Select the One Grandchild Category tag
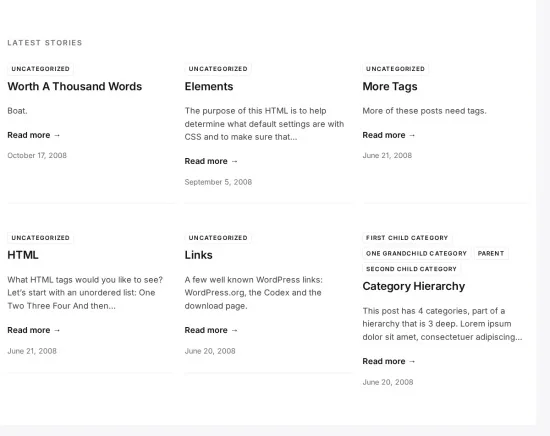The width and height of the screenshot is (550, 436). pyautogui.click(x=416, y=253)
